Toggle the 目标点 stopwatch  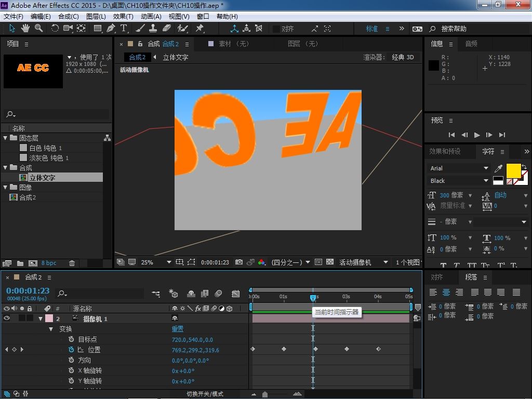[71, 339]
